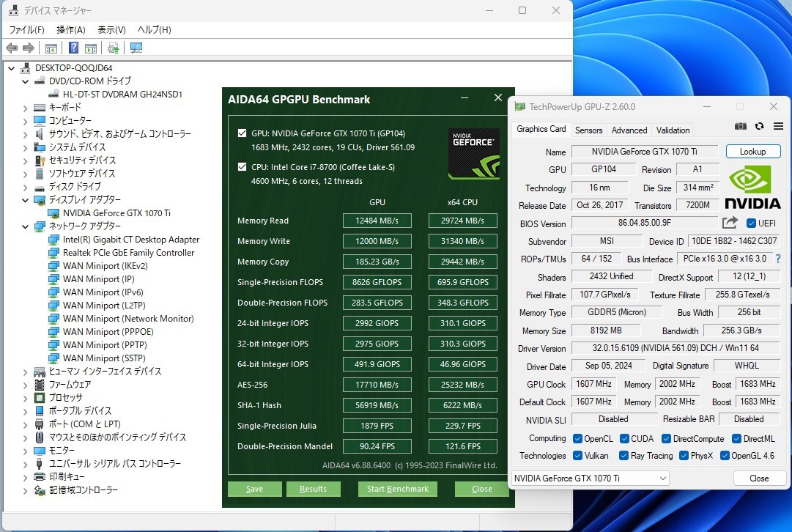Click the Update driver toolbar icon with green arrow
This screenshot has height=532, width=792.
click(x=113, y=48)
